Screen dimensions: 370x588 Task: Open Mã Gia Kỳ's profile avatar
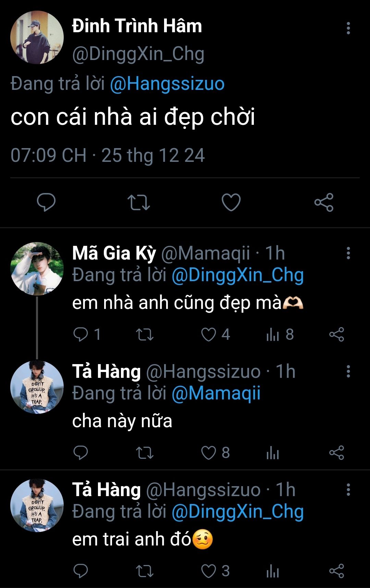[37, 269]
